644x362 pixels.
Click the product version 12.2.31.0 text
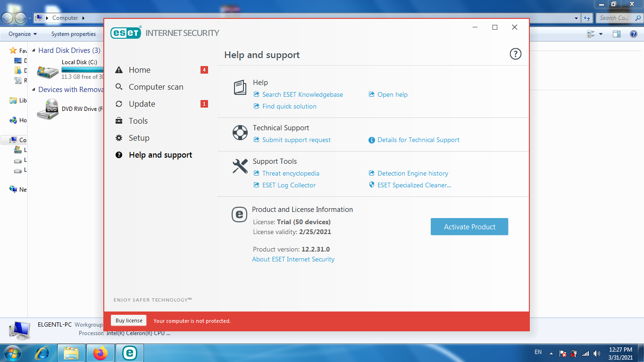pos(316,249)
